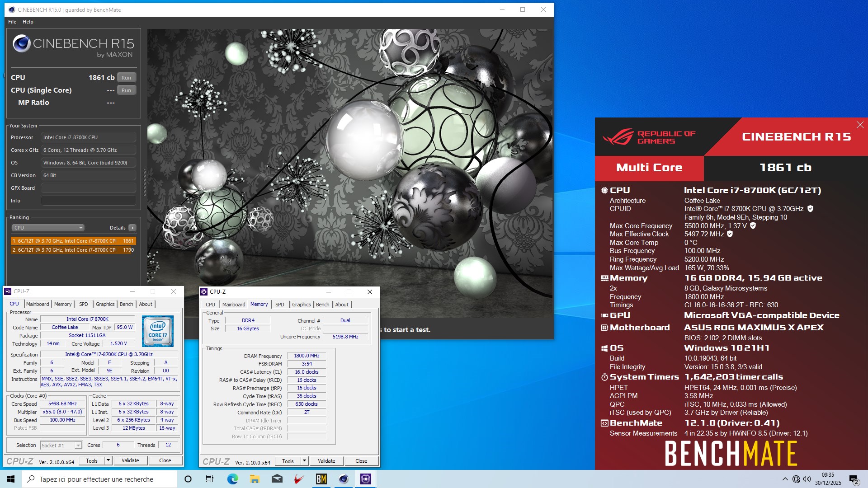Click Close button in left CPU-Z
Screen dimensions: 868x488
tap(165, 461)
